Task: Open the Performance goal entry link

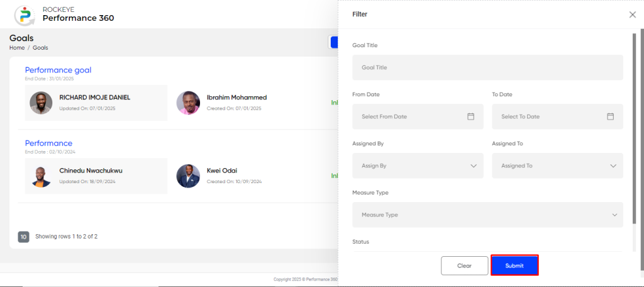Action: tap(48, 143)
